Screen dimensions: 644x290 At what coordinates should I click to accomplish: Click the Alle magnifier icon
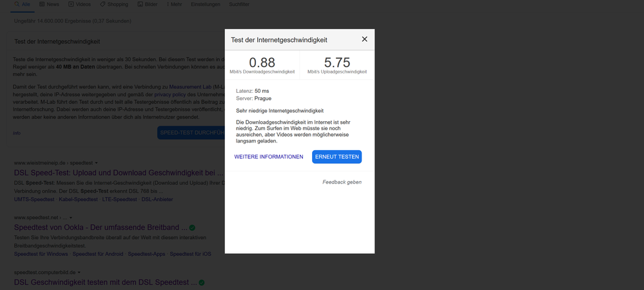[x=17, y=4]
